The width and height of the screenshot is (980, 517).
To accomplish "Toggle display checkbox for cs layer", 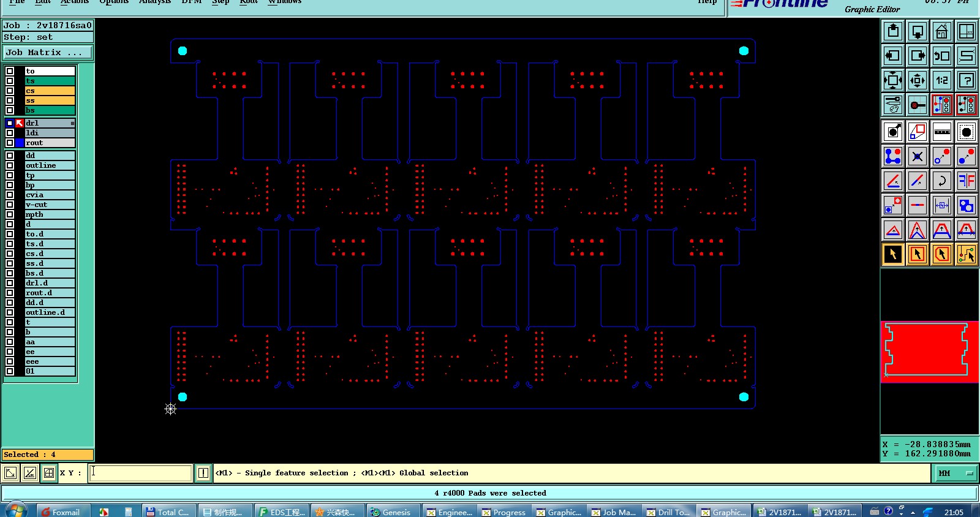I will [x=10, y=91].
